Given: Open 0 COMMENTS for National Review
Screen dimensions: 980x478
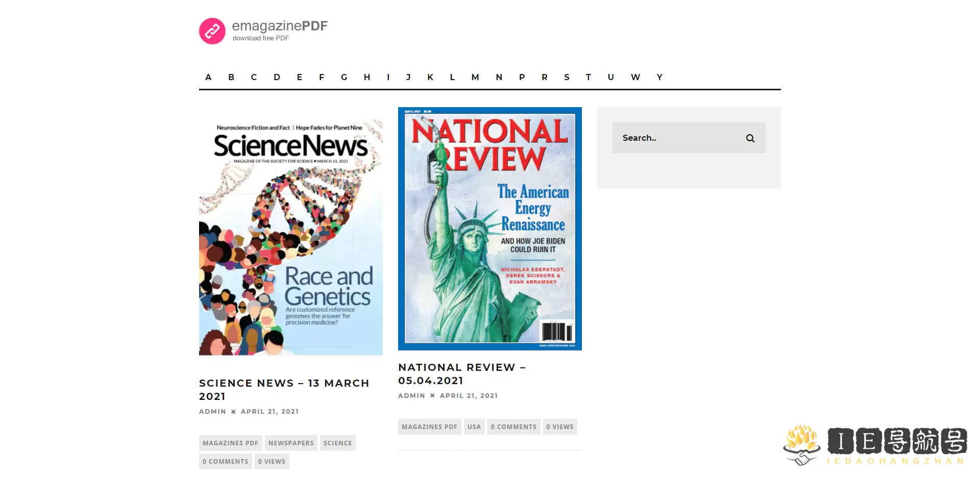Looking at the screenshot, I should click(x=513, y=426).
